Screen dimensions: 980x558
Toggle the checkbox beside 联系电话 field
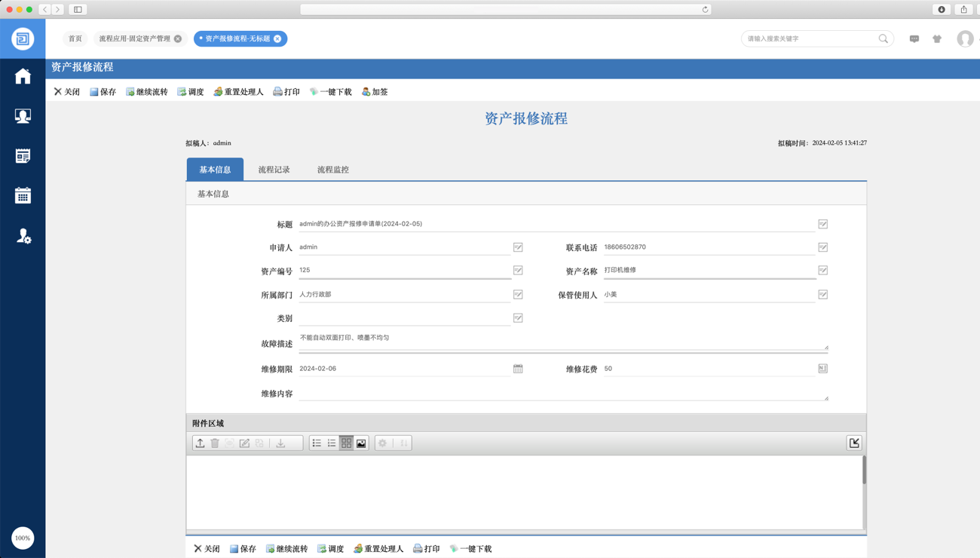(822, 247)
